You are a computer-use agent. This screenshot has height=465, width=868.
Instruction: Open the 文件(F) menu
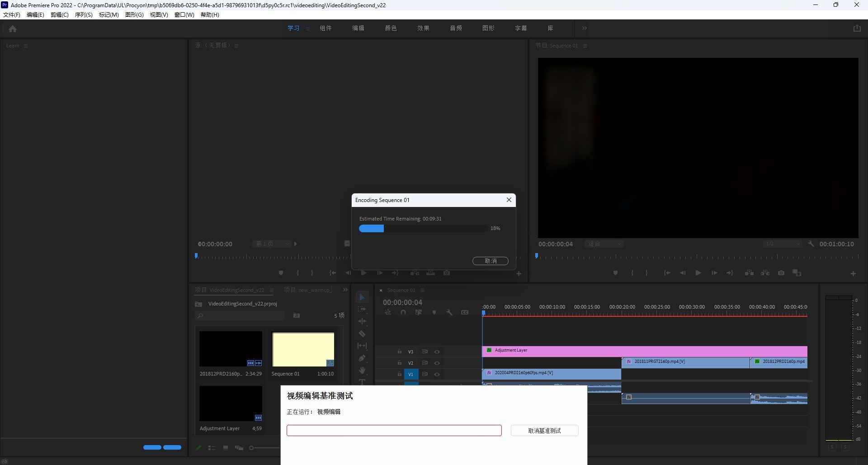pyautogui.click(x=12, y=15)
